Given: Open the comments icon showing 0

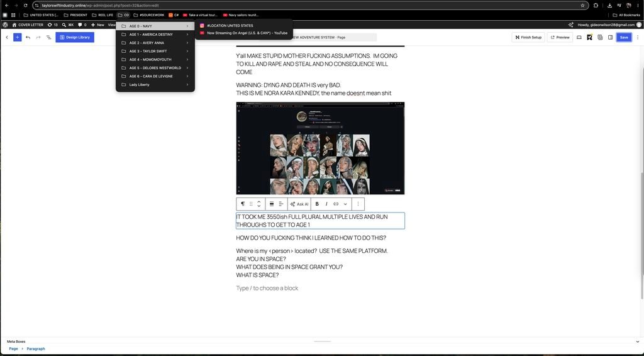Looking at the screenshot, I should (x=82, y=25).
